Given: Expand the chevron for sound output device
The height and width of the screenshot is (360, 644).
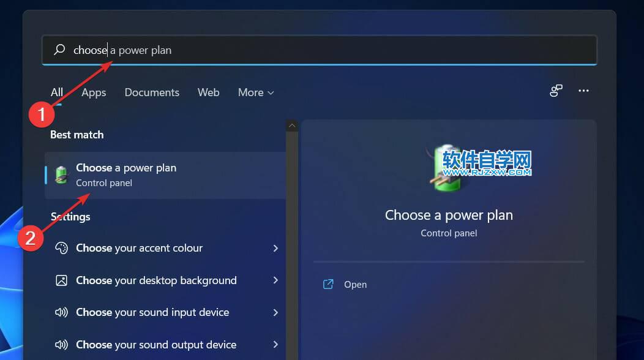Looking at the screenshot, I should point(275,344).
